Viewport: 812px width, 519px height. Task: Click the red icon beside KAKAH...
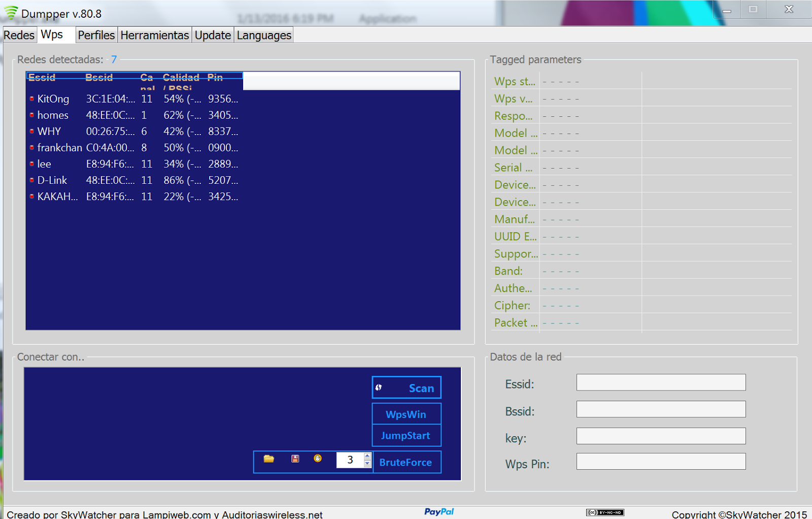pyautogui.click(x=32, y=196)
